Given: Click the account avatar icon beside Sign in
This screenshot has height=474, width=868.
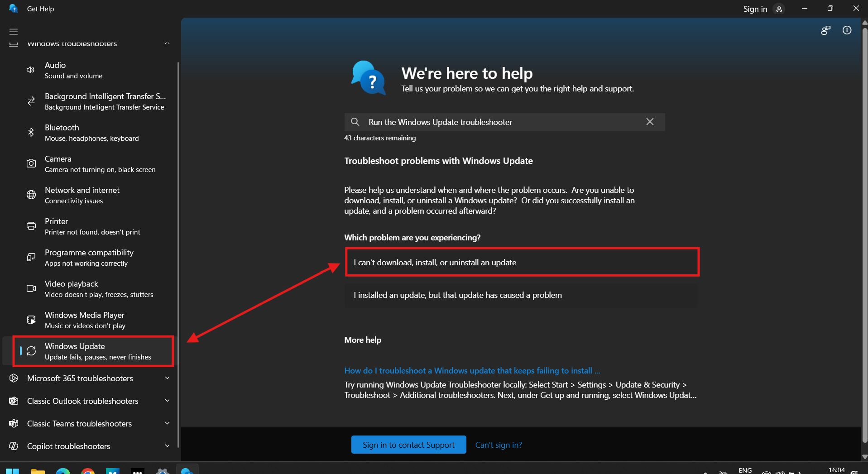Looking at the screenshot, I should pos(779,9).
